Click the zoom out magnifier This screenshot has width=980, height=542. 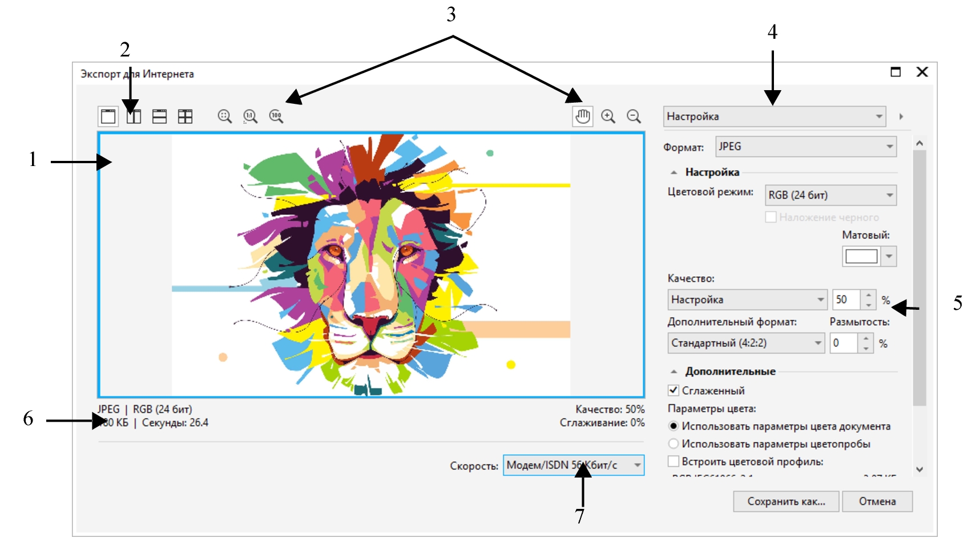click(634, 116)
